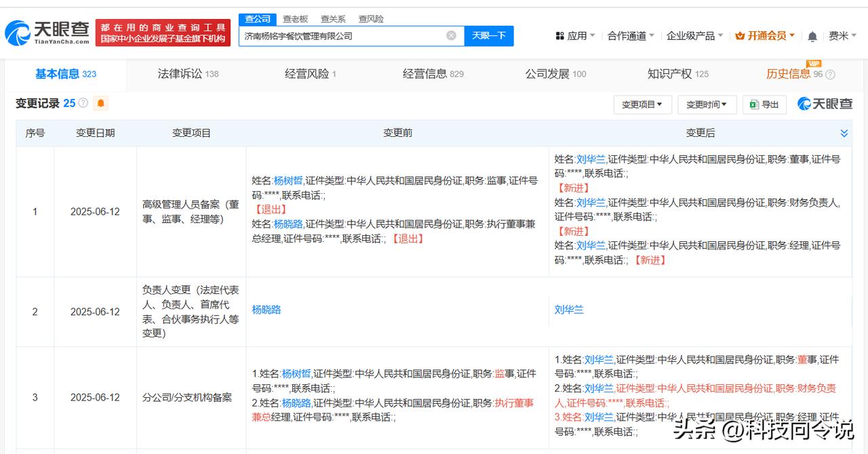
Task: Click 负责人变更 change item cell
Action: [x=191, y=312]
